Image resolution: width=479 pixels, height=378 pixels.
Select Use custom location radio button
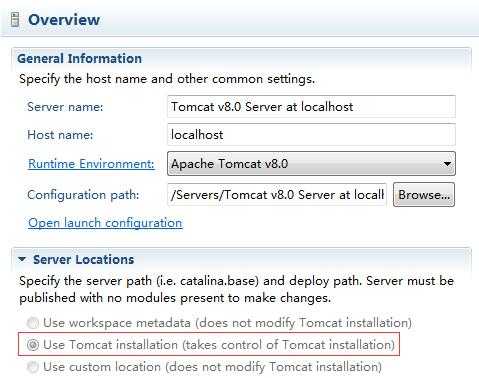[33, 367]
